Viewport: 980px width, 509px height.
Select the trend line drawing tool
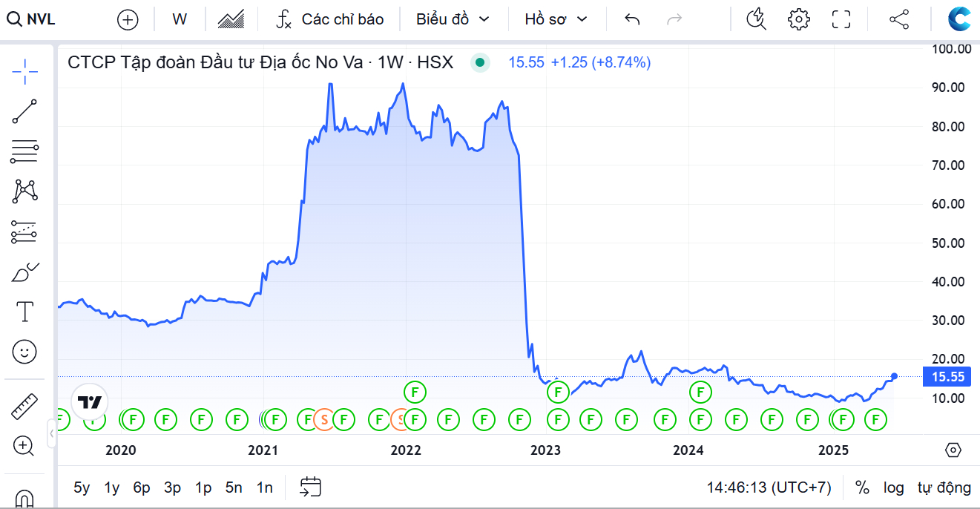point(25,111)
